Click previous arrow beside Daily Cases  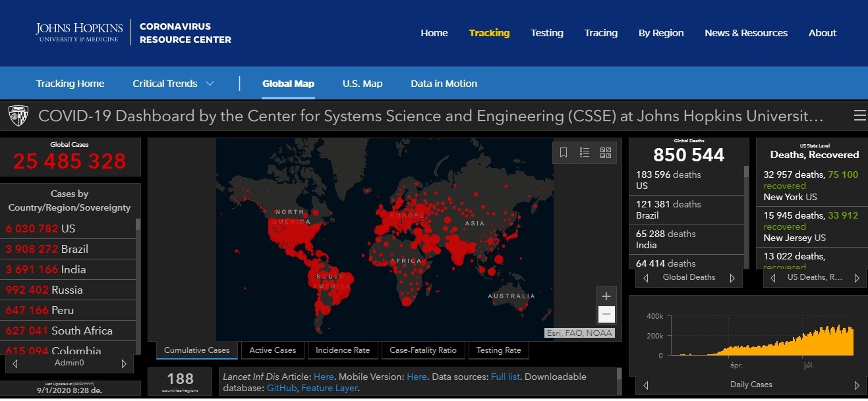(646, 385)
